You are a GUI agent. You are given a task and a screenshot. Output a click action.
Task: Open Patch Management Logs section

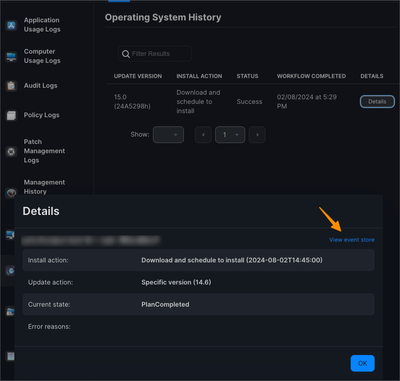pos(44,151)
